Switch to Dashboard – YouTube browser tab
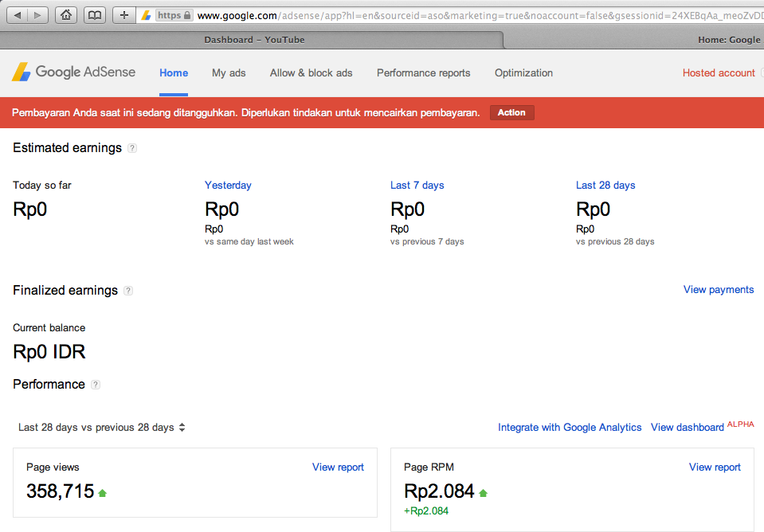764x532 pixels. coord(254,40)
